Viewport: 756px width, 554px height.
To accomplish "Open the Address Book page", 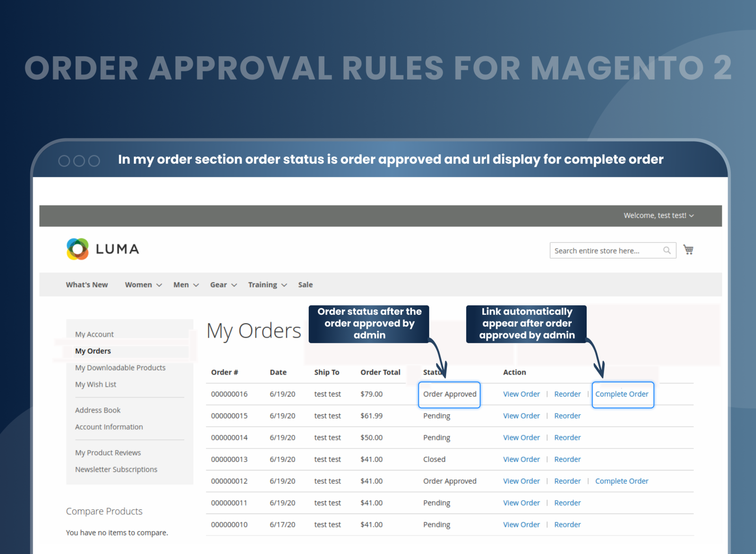I will point(98,410).
